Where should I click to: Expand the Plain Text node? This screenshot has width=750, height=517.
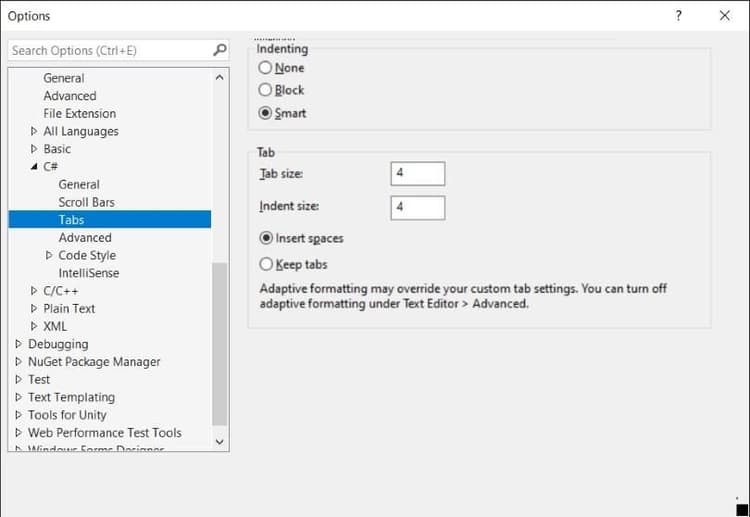[34, 308]
